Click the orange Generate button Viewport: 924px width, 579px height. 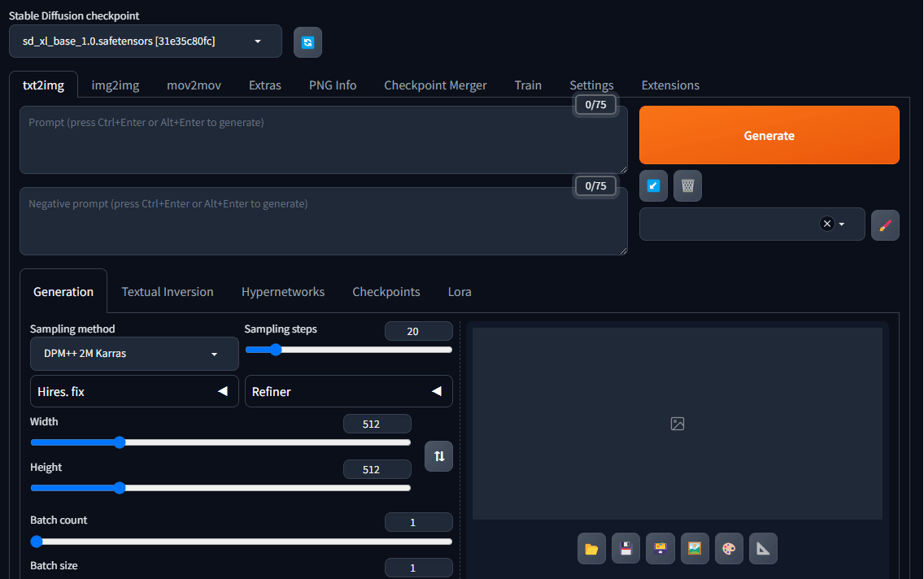(769, 136)
